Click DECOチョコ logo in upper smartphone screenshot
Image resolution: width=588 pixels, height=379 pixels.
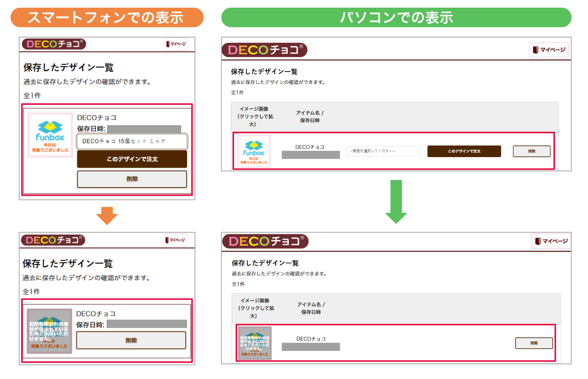(54, 44)
